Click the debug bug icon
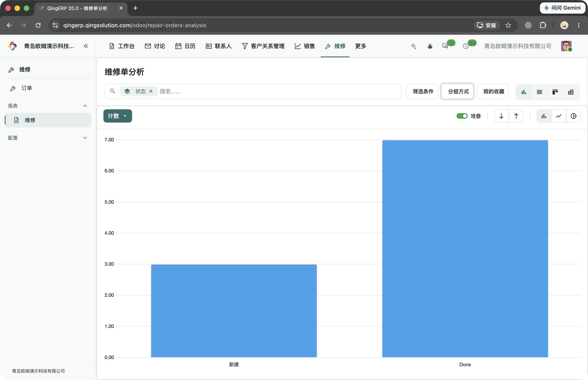The height and width of the screenshot is (380, 588). point(430,46)
